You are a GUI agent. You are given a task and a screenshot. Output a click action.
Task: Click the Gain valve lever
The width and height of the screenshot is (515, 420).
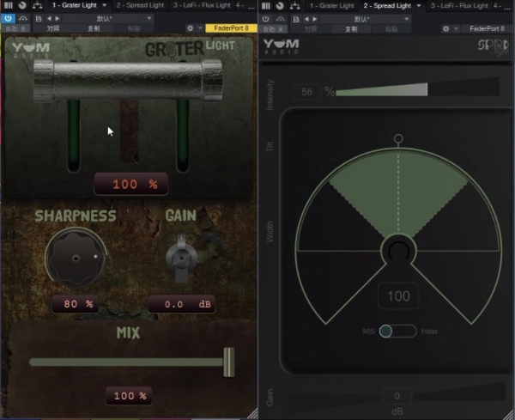(182, 259)
